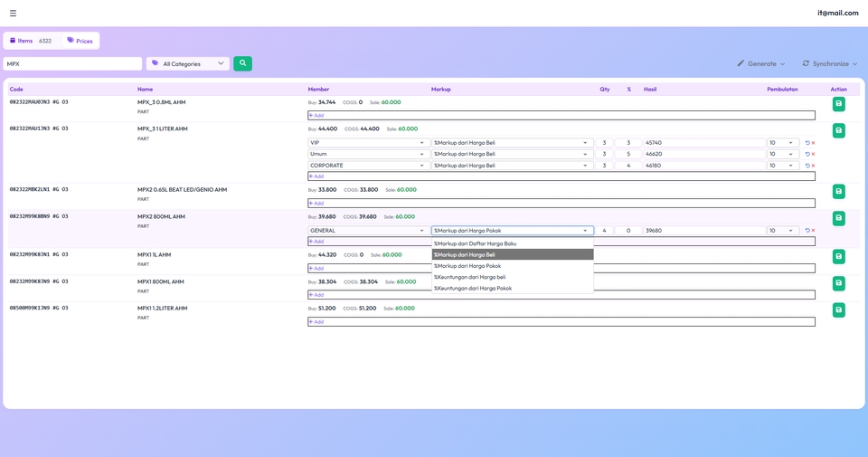Edit Qty field in GENERAL row
This screenshot has height=457, width=868.
604,231
